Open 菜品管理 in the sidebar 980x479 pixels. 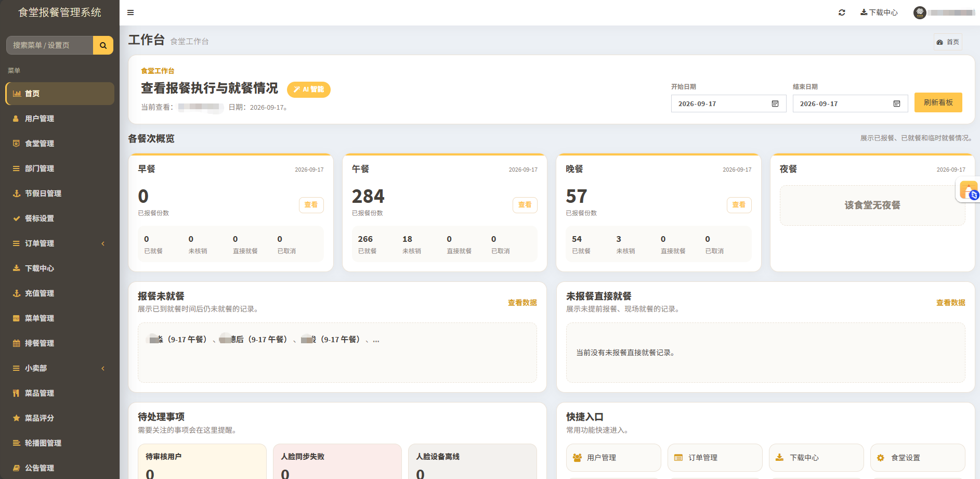60,393
